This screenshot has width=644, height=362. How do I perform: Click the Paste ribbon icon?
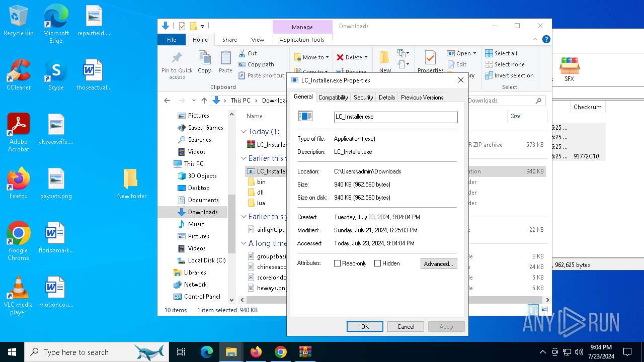(x=225, y=62)
